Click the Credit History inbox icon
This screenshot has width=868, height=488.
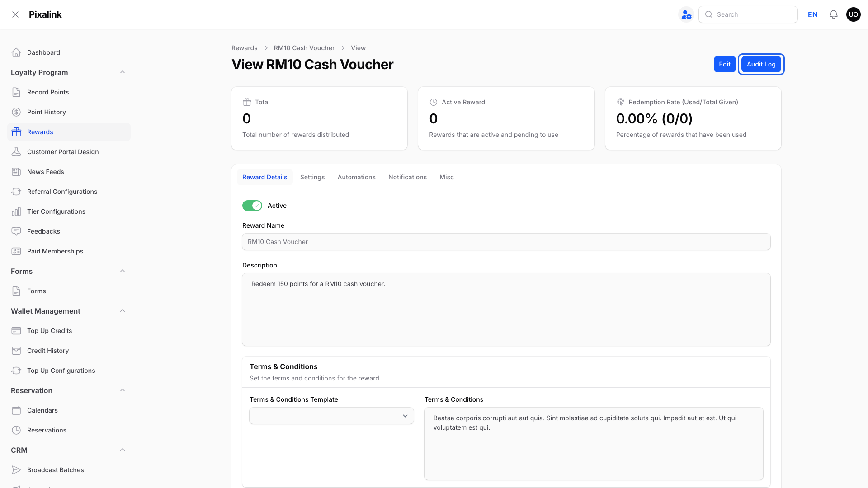[16, 351]
